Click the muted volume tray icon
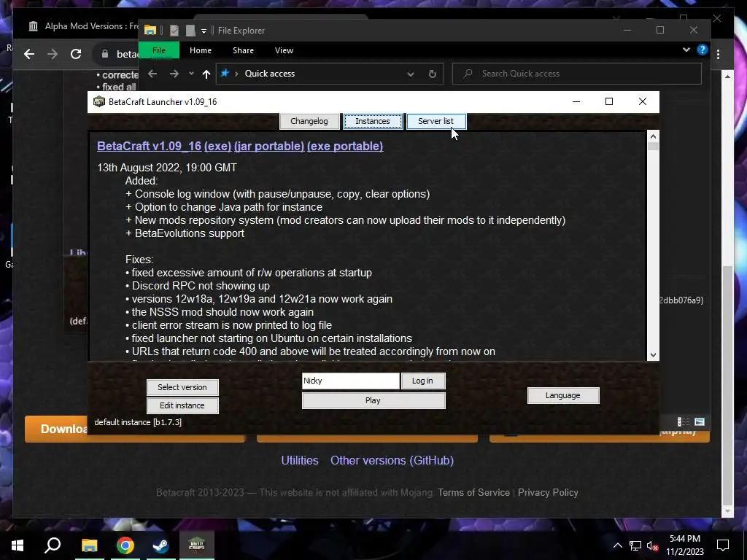This screenshot has width=747, height=560. coord(652,545)
